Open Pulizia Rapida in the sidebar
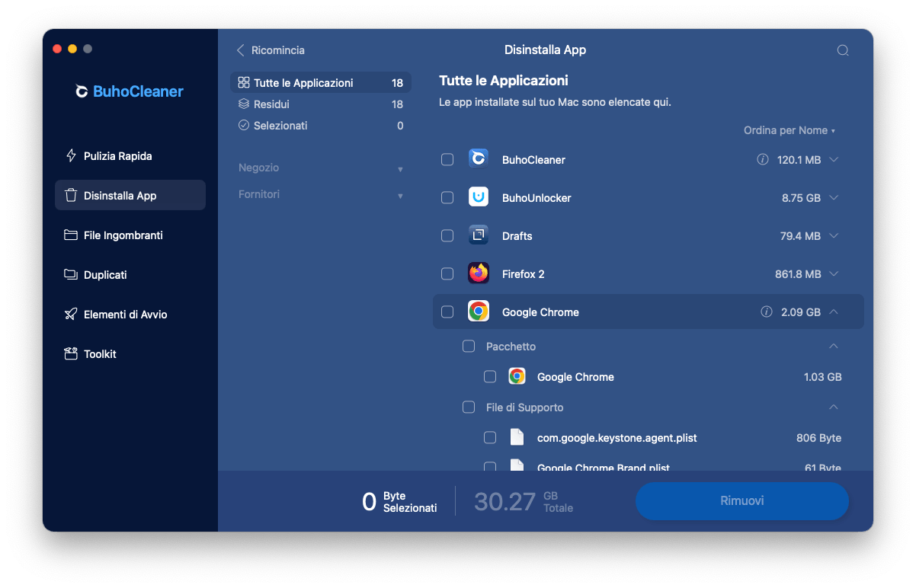 pos(117,156)
